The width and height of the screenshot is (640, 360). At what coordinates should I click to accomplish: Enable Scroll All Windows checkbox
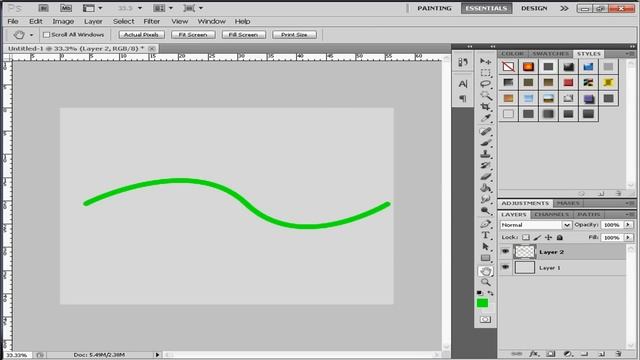(47, 35)
